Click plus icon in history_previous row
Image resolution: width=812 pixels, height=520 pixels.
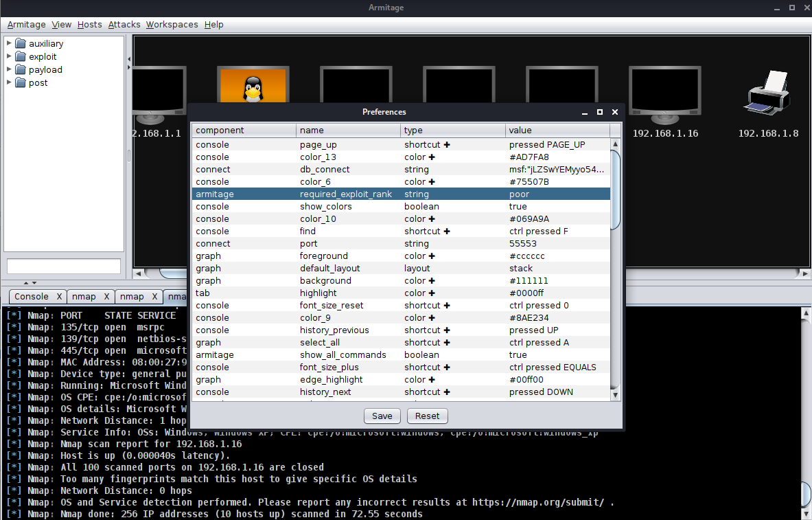(x=447, y=330)
